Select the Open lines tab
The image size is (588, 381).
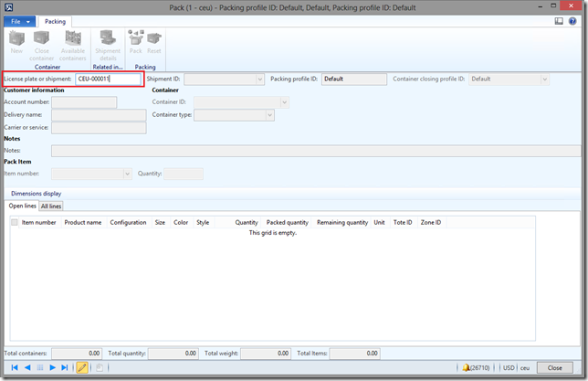22,206
